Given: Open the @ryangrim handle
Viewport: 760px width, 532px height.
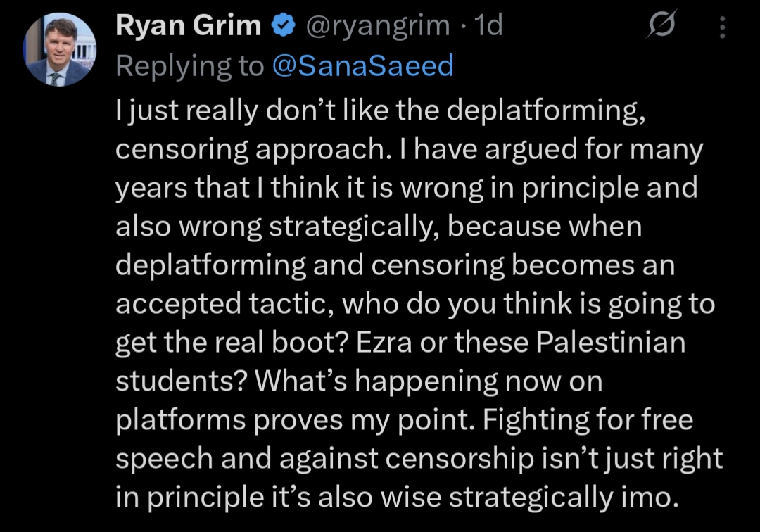Looking at the screenshot, I should tap(376, 26).
